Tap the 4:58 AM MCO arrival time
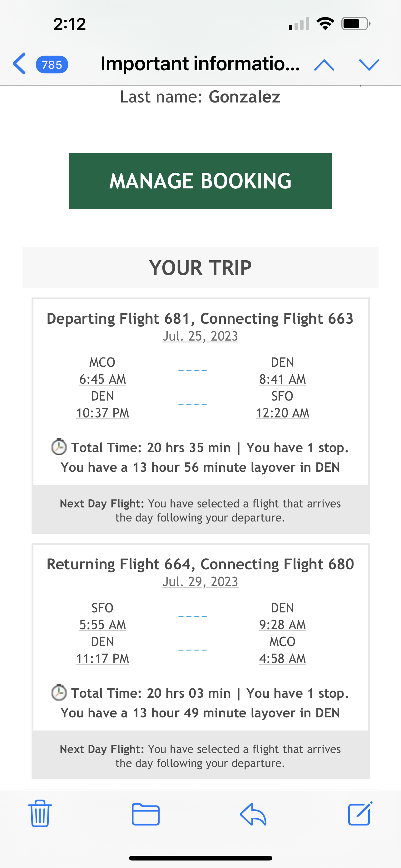 (x=282, y=659)
